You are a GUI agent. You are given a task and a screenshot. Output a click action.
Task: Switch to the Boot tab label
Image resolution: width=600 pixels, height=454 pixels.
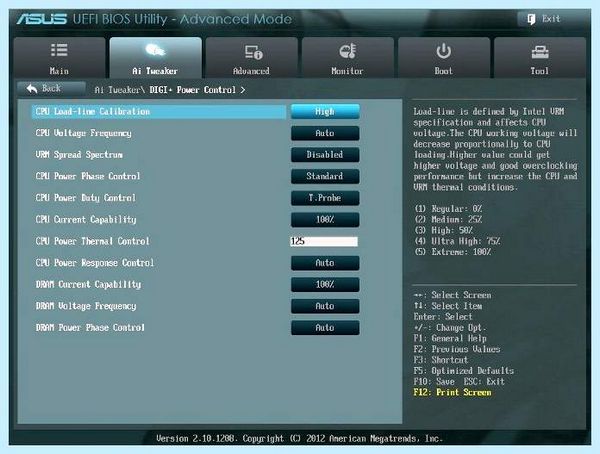click(x=443, y=71)
